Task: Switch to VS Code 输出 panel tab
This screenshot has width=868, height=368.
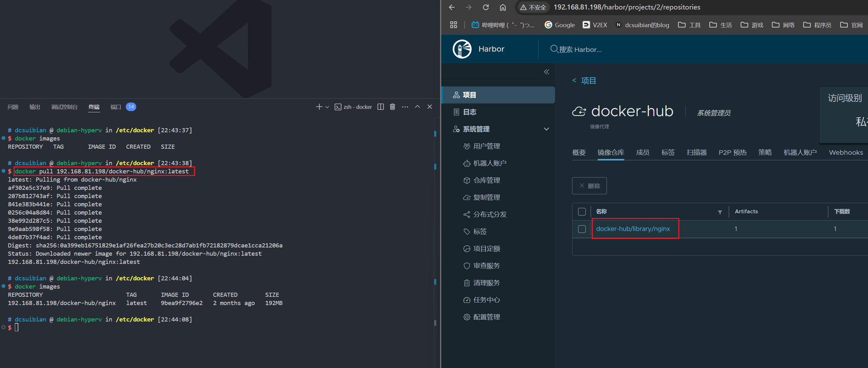Action: [x=35, y=107]
